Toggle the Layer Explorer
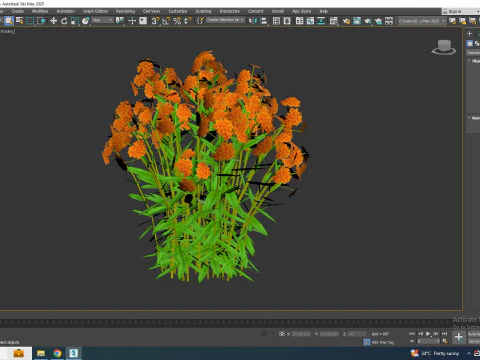 point(287,21)
